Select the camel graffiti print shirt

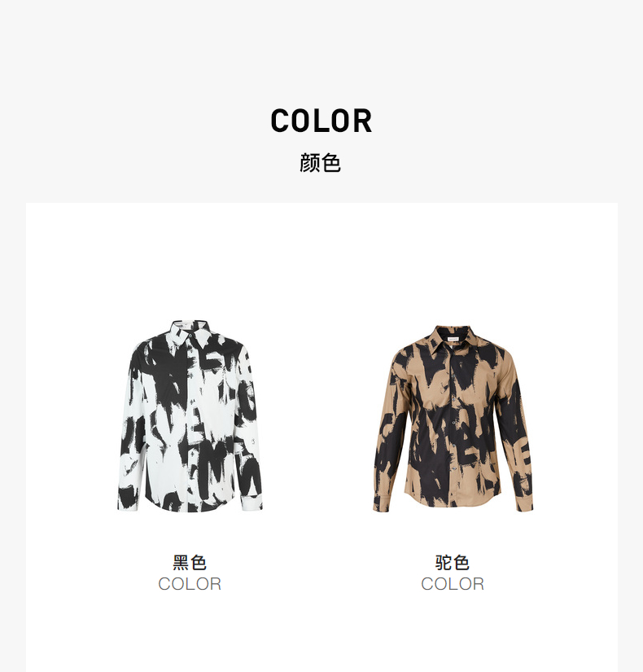[x=453, y=419]
